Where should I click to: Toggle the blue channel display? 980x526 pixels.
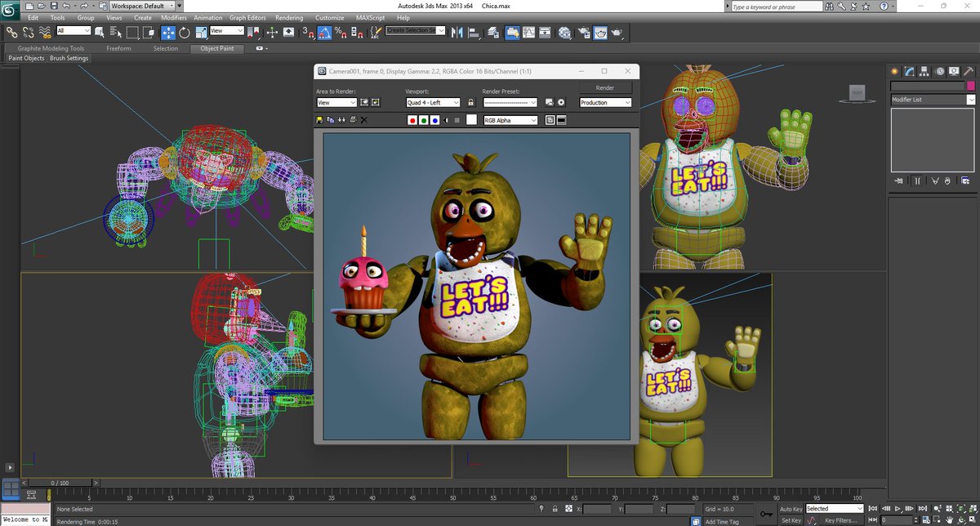tap(435, 121)
